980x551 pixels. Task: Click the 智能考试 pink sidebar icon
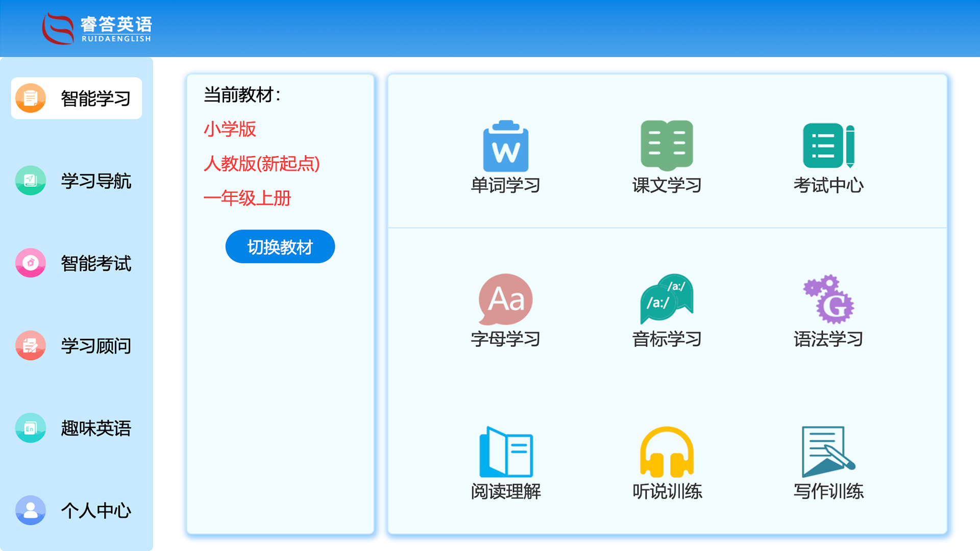(x=30, y=263)
